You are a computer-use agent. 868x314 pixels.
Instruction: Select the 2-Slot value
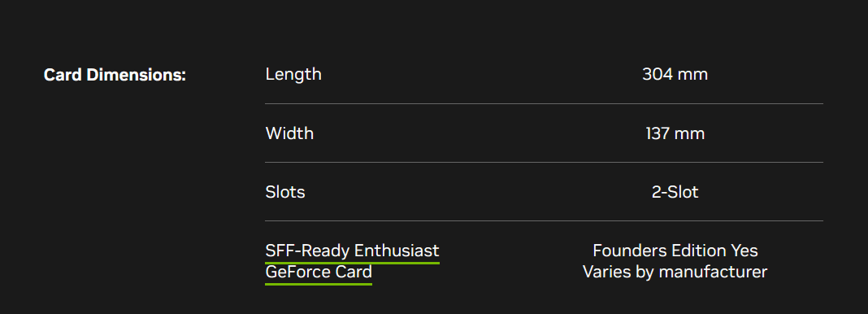(x=675, y=192)
